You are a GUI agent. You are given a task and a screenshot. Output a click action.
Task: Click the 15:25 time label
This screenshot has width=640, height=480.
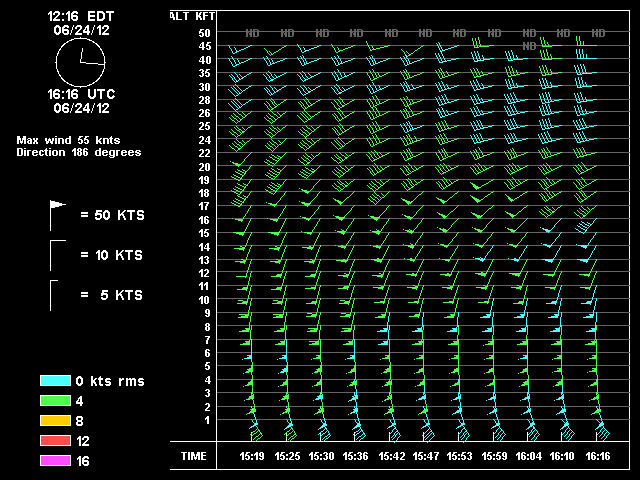pyautogui.click(x=287, y=456)
